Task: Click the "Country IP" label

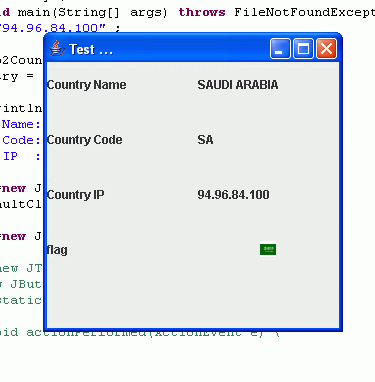Action: click(x=76, y=195)
